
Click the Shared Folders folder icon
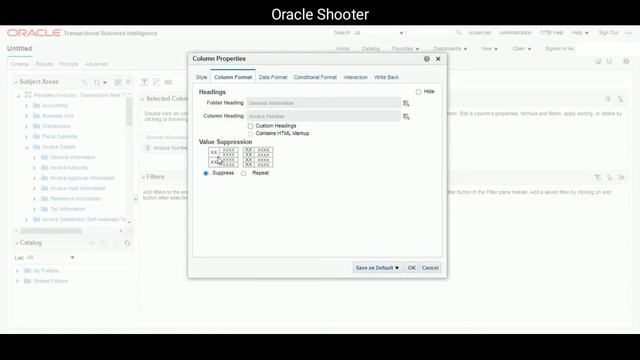click(x=27, y=281)
